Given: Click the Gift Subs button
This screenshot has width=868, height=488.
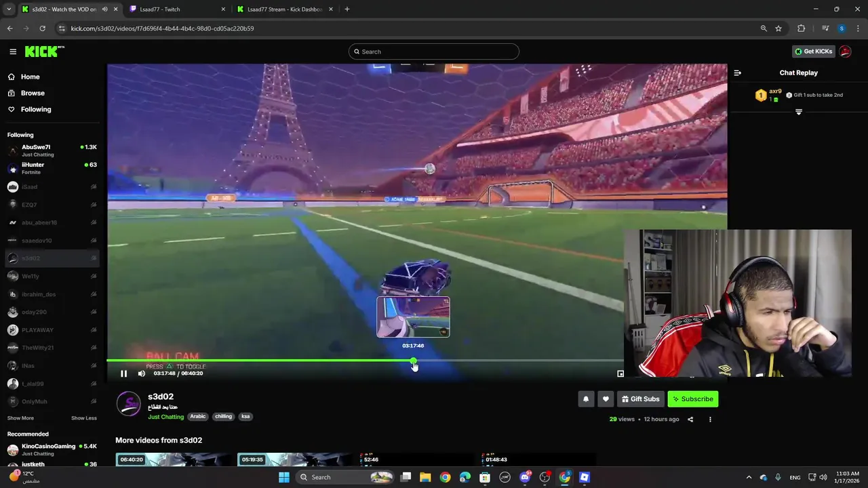Looking at the screenshot, I should [x=640, y=399].
